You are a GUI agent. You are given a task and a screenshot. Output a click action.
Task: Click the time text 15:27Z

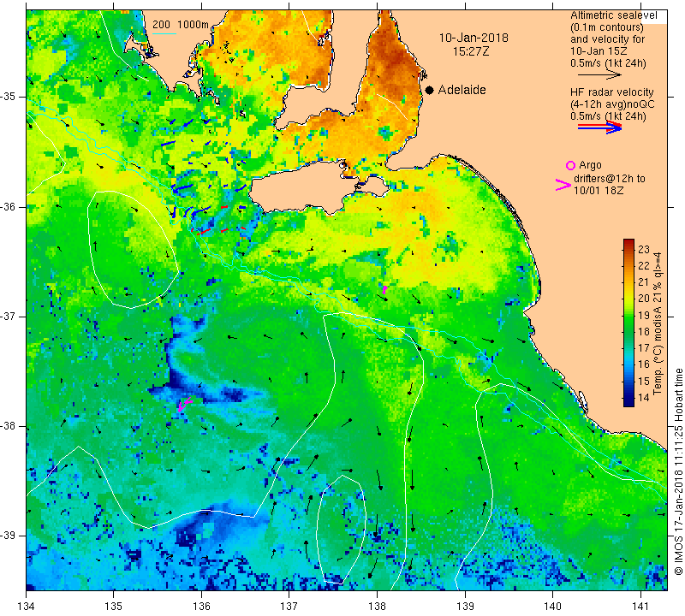click(470, 51)
